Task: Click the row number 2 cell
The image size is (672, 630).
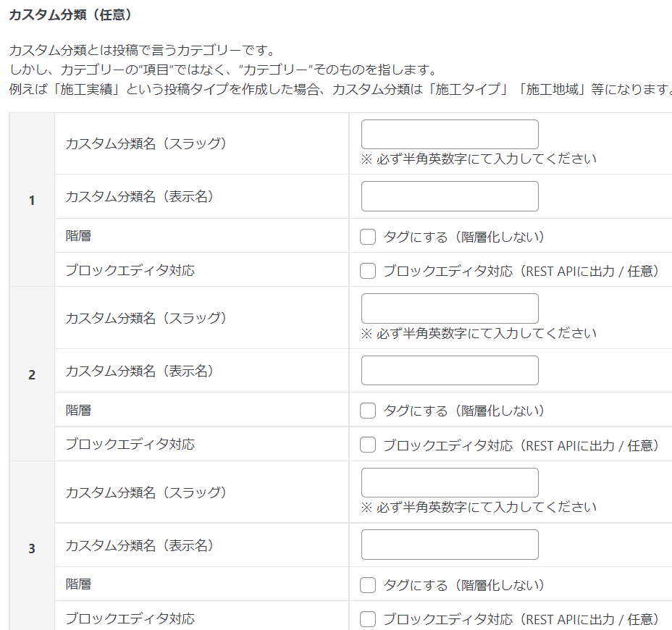Action: tap(32, 375)
